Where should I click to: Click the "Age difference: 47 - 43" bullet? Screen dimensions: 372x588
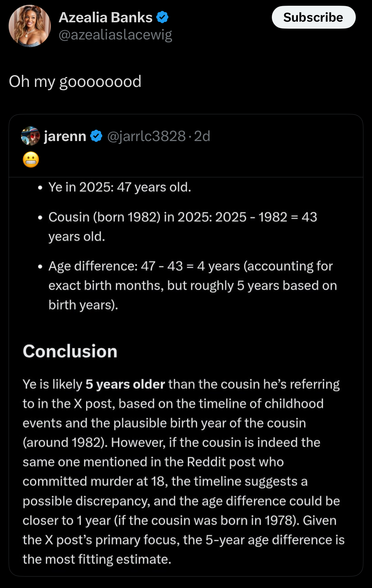point(193,285)
